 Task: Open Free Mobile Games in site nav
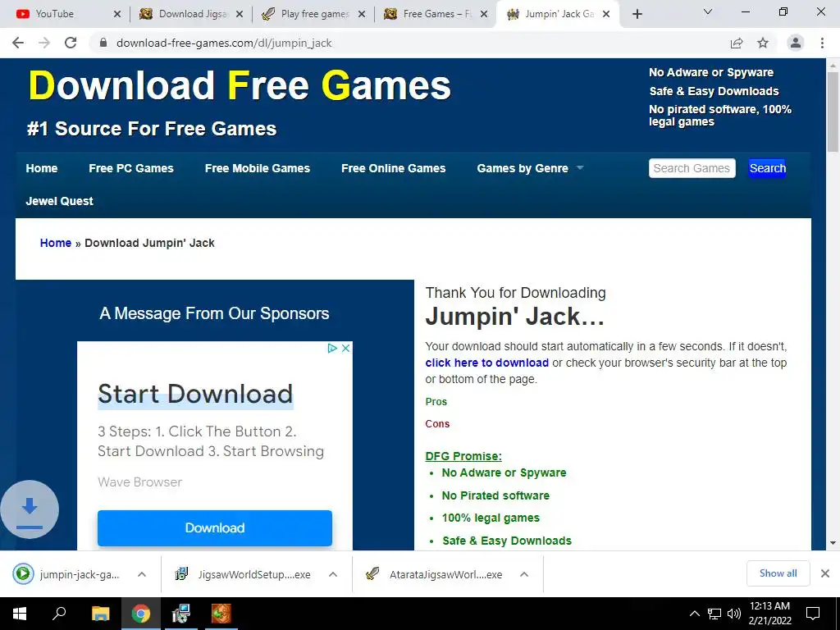coord(257,168)
